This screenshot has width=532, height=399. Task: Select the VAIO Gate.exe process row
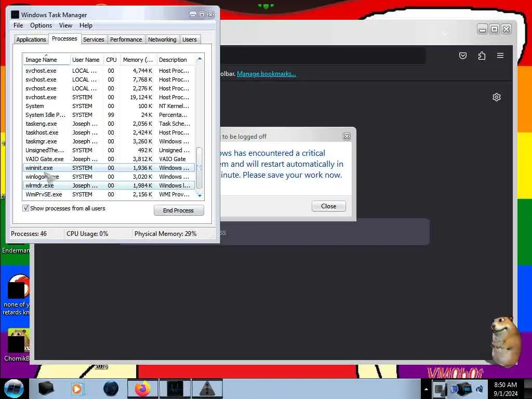point(109,159)
